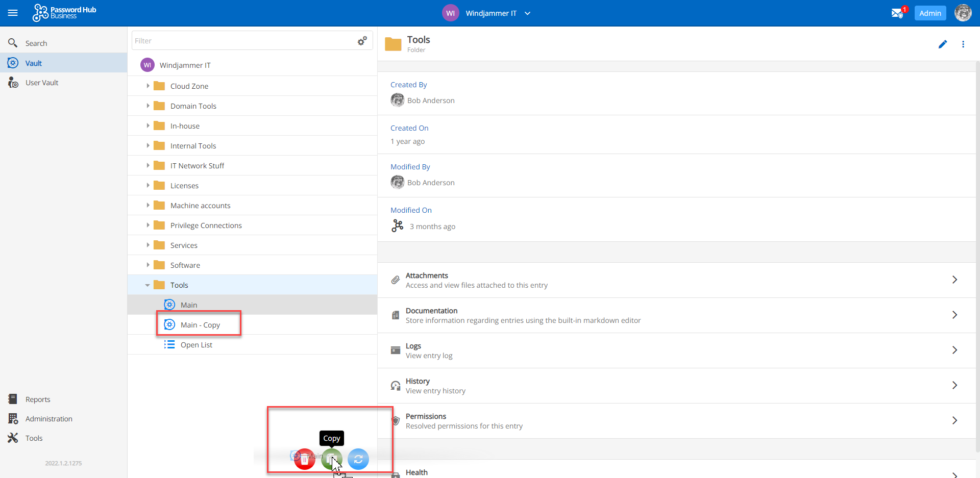Open Reports in the sidebar
Viewport: 980px width, 478px height.
click(38, 399)
